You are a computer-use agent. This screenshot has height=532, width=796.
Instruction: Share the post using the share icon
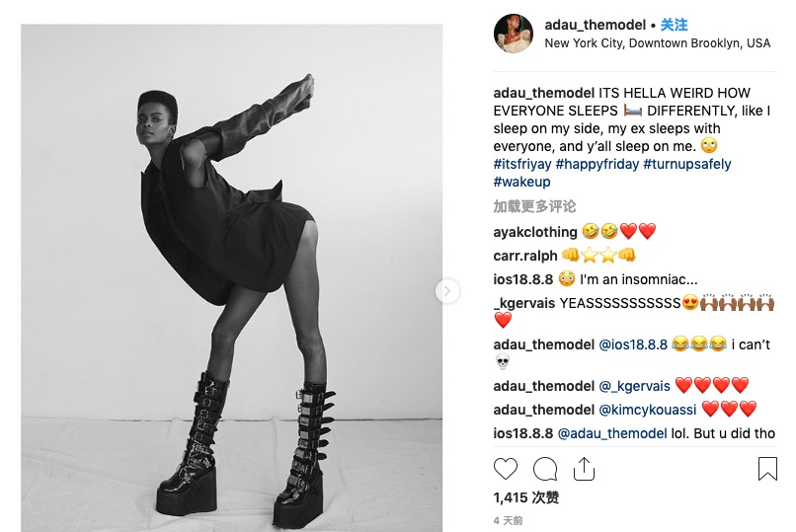[584, 469]
